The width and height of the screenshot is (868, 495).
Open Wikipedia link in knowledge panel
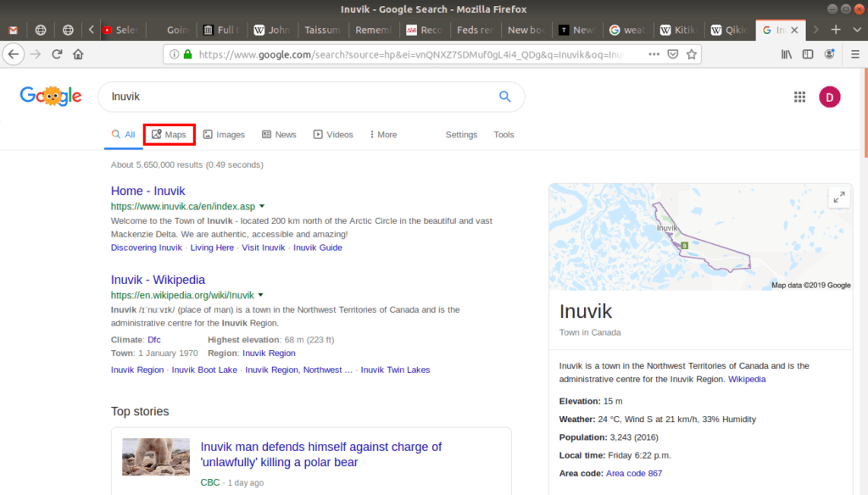click(x=747, y=379)
